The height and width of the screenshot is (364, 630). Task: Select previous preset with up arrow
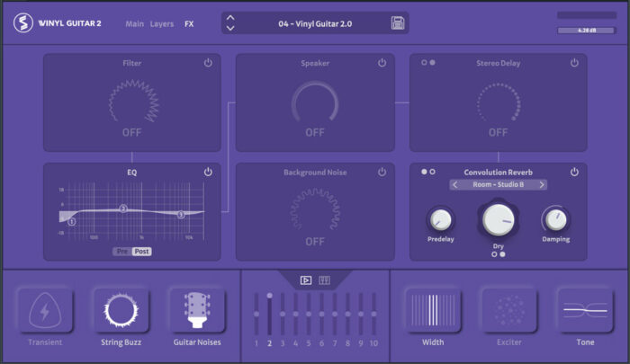click(x=230, y=18)
